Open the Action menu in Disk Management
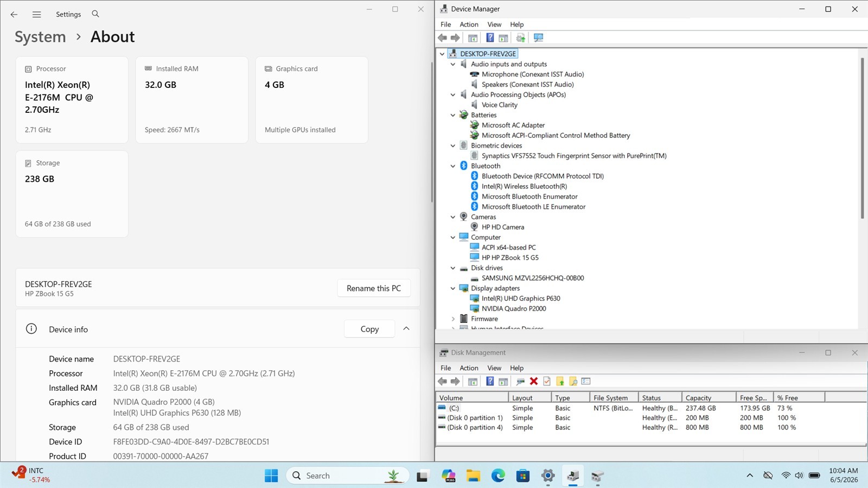 (x=469, y=368)
